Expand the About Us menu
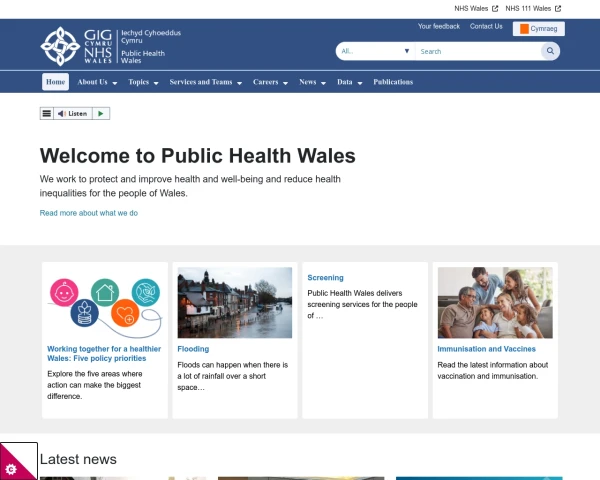The image size is (600, 480). click(x=97, y=82)
